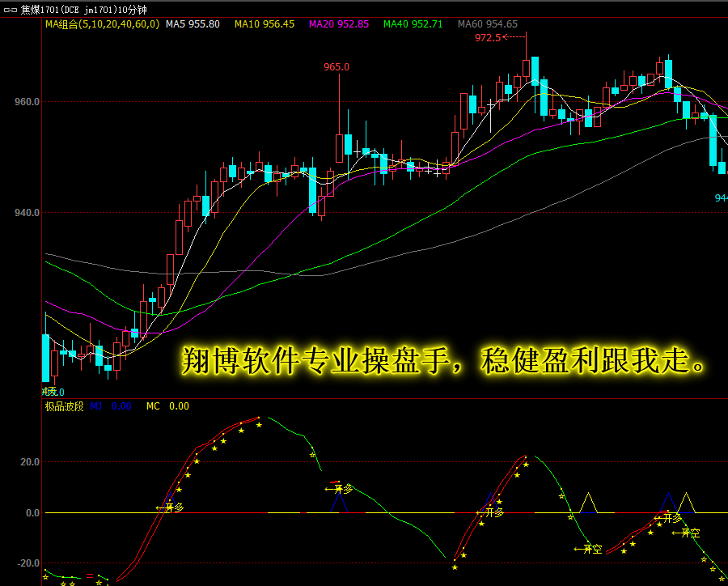Click the MA40 952.71 value
This screenshot has width=728, height=586.
point(413,24)
